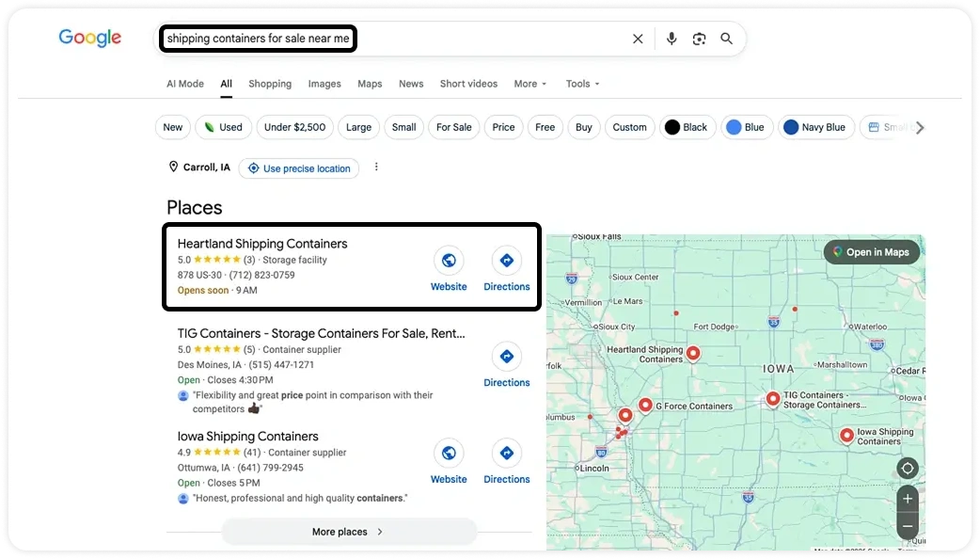
Task: Select the All results tab
Action: (x=227, y=84)
